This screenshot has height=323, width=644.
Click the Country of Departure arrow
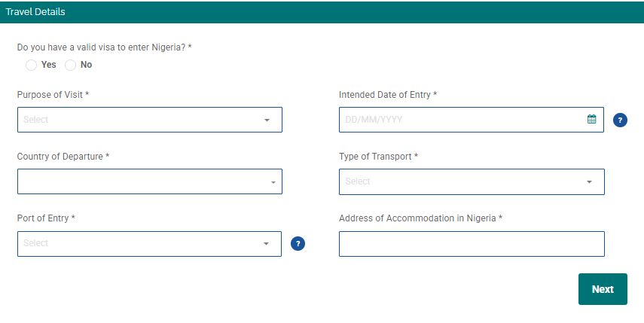pos(273,182)
